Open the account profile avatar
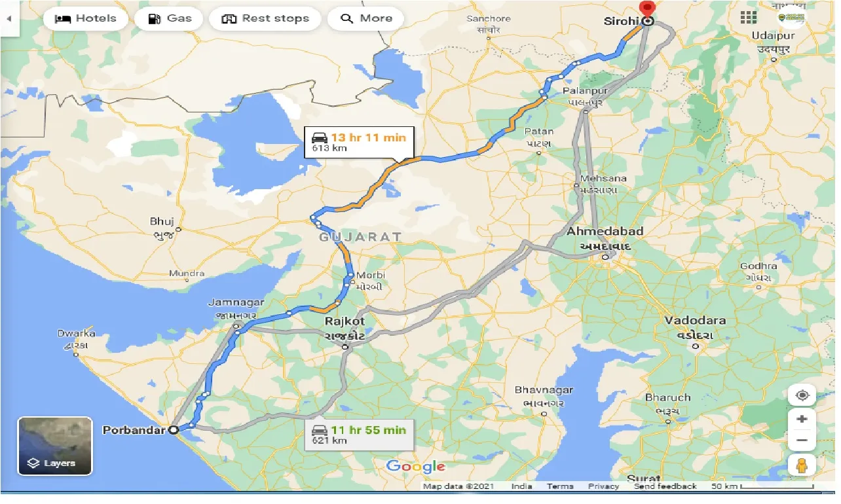Screen dimensions: 841x504 tap(792, 18)
